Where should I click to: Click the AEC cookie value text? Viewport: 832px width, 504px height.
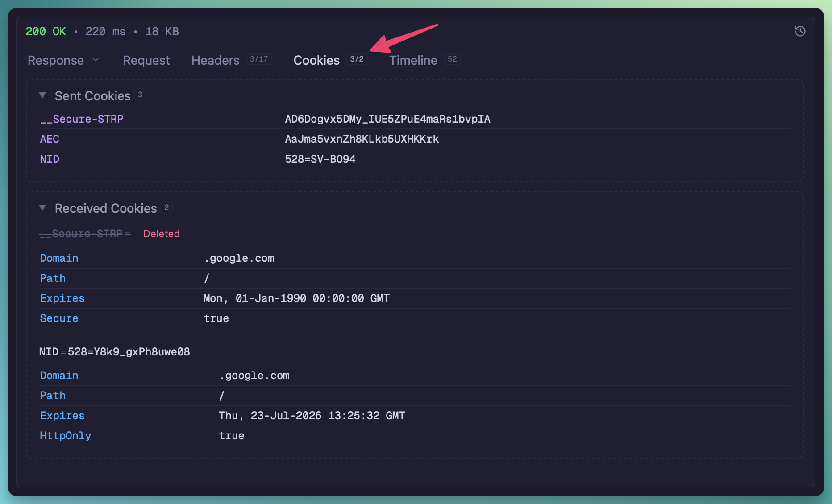coord(362,139)
